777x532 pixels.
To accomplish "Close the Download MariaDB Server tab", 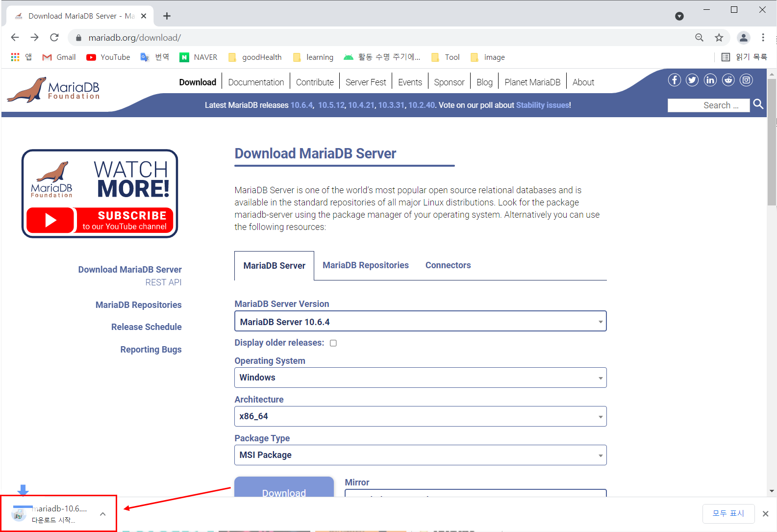I will click(x=144, y=16).
